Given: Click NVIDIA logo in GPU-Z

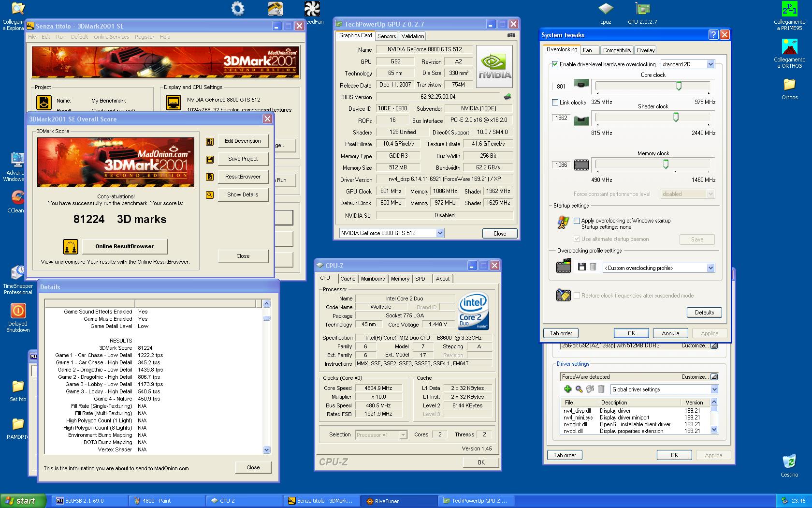Looking at the screenshot, I should click(x=494, y=66).
